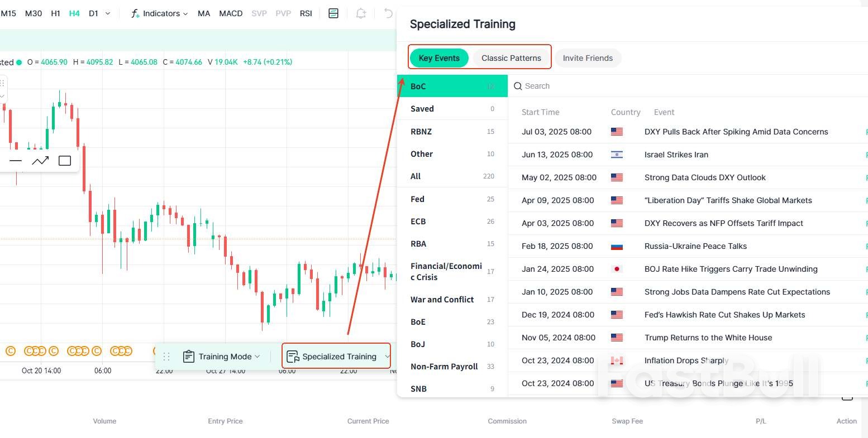
Task: Select the trend line drawing tool
Action: (x=40, y=160)
